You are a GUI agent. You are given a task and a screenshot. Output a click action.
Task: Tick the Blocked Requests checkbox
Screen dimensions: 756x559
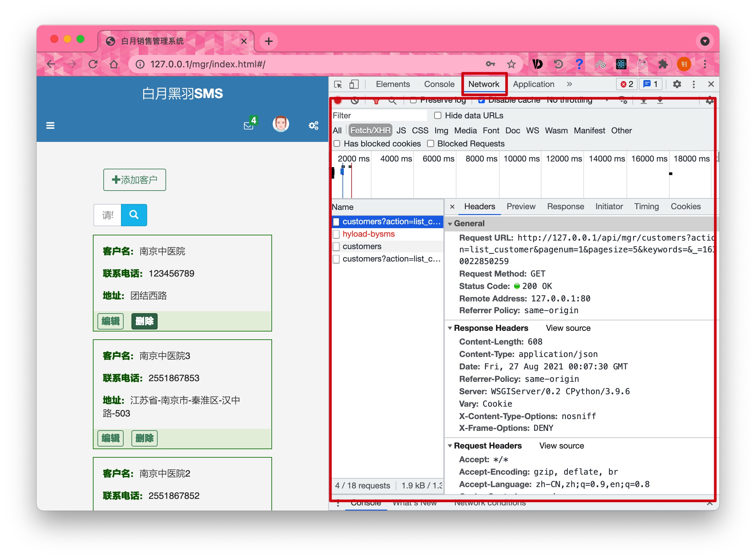(x=430, y=144)
